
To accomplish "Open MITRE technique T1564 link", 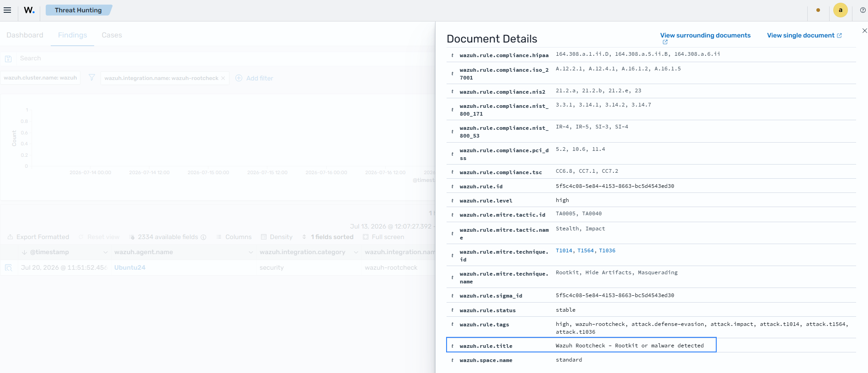I will (586, 251).
